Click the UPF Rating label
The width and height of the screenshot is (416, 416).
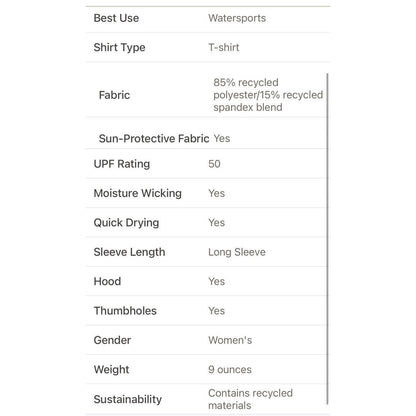click(122, 164)
